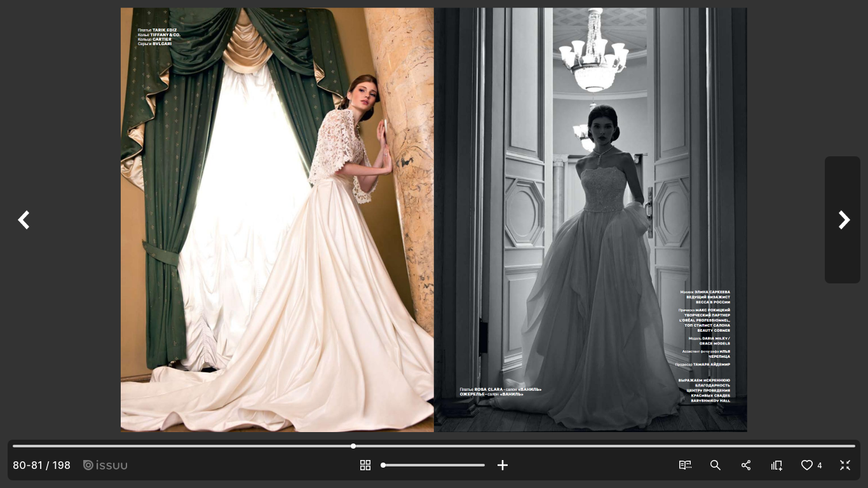The width and height of the screenshot is (868, 488).
Task: Go to the previous page with left arrow
Action: [x=24, y=220]
